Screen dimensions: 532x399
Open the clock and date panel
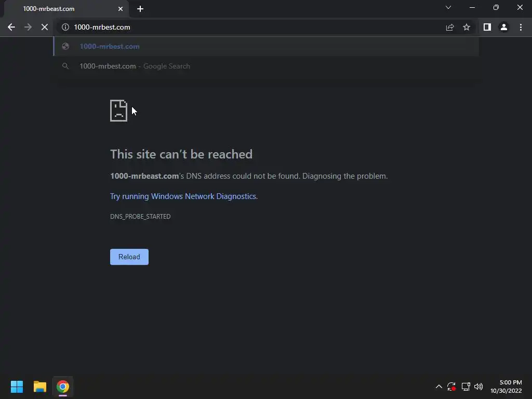[506, 387]
